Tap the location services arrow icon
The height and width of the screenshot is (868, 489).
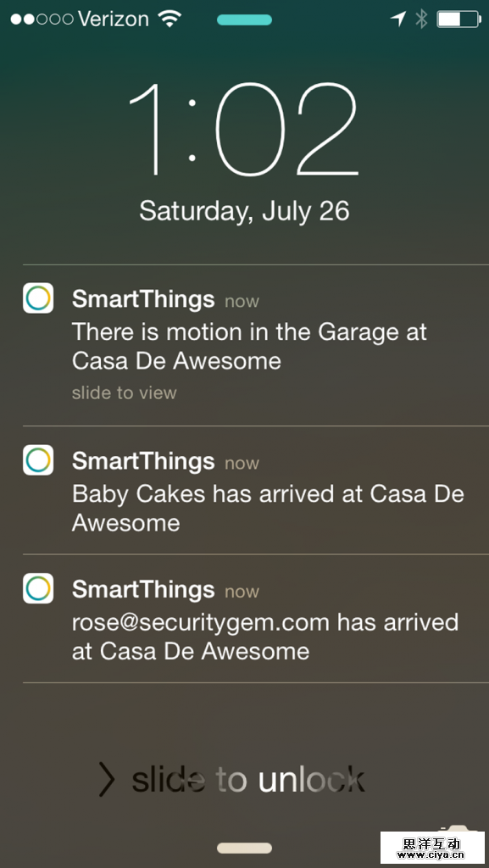tap(397, 19)
